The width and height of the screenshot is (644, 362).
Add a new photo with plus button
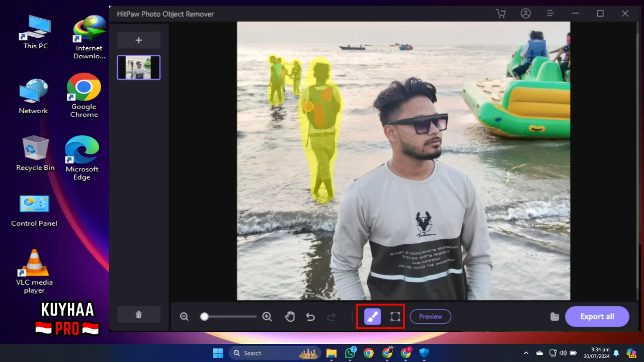(139, 40)
